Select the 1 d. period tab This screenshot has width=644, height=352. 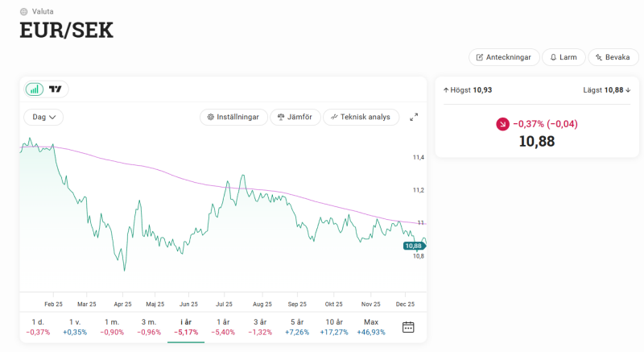(x=38, y=327)
